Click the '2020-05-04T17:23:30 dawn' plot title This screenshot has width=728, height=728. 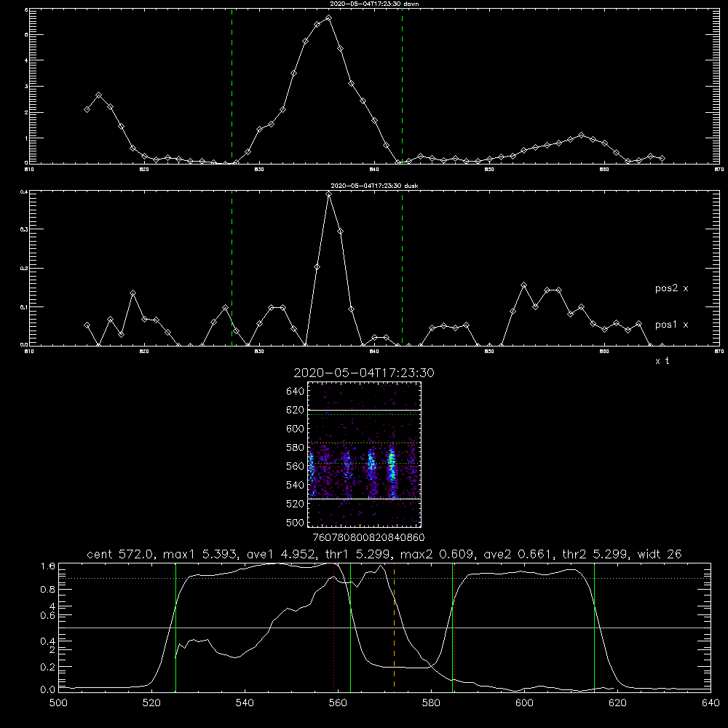[374, 4]
